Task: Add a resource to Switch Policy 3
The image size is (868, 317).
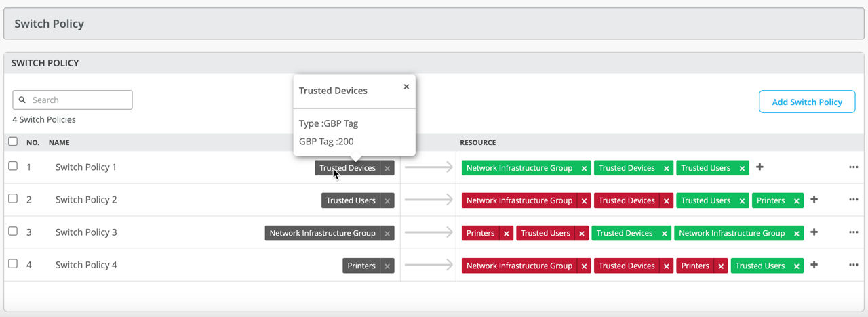Action: [814, 232]
